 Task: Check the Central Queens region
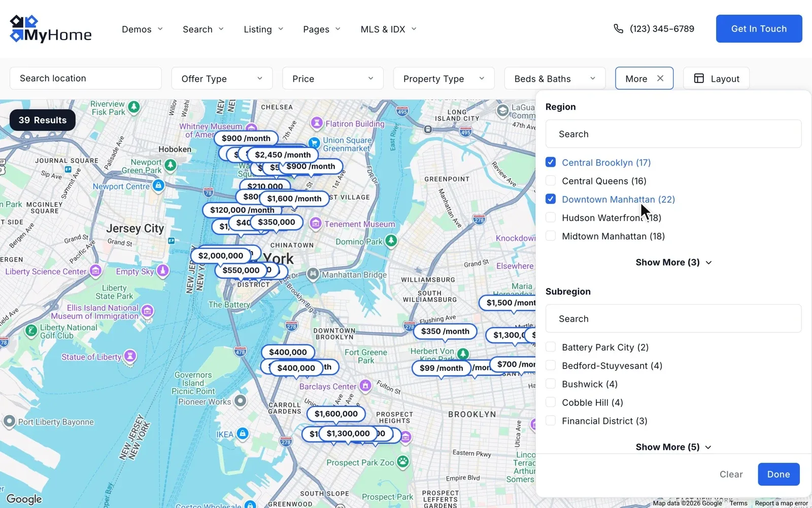click(551, 181)
